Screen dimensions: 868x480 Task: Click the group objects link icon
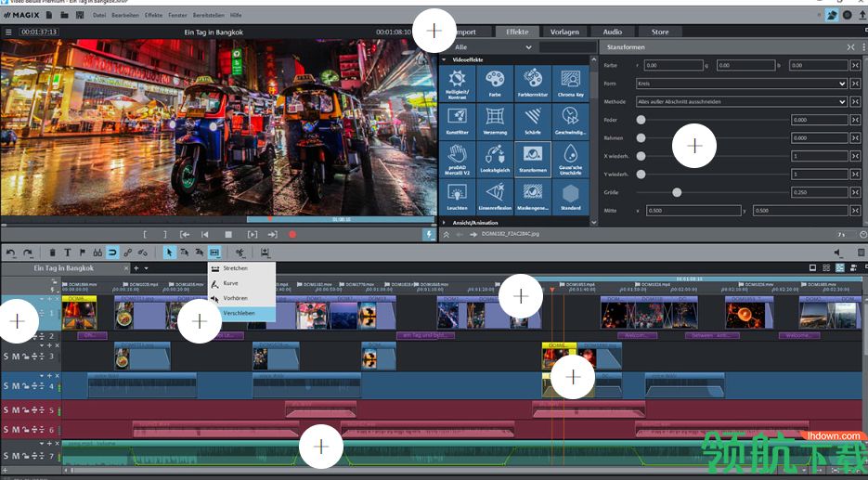[x=128, y=253]
